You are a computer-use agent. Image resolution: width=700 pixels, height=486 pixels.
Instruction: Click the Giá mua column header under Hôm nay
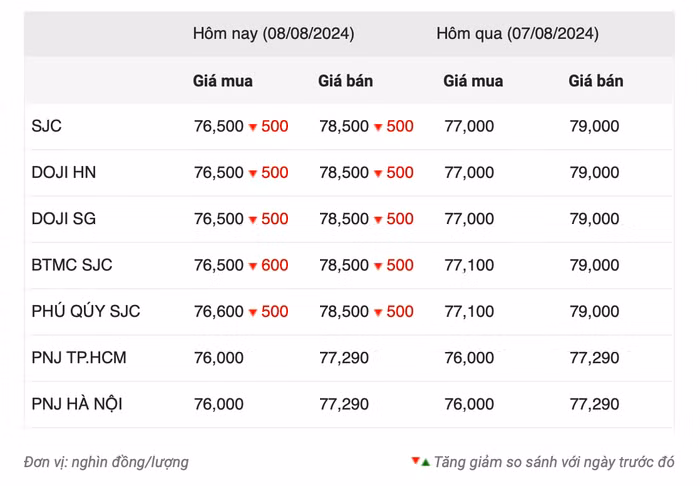tap(222, 81)
